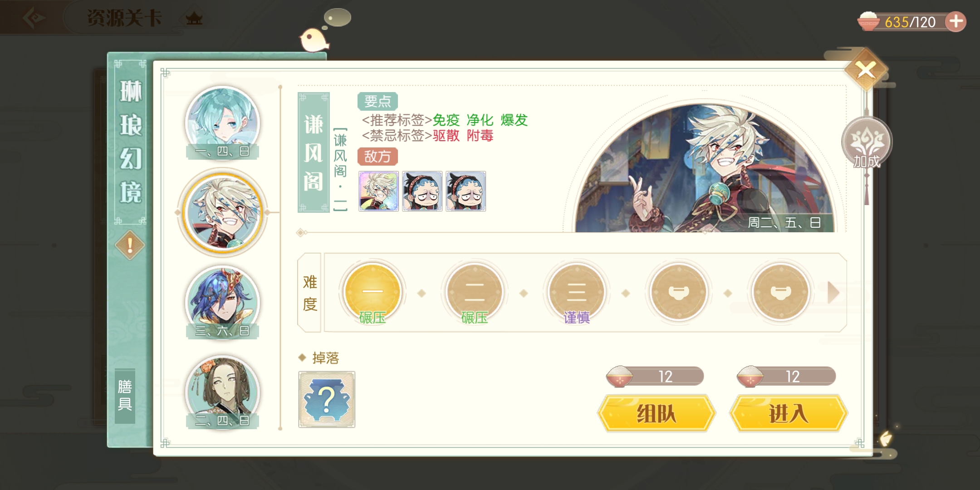Inspect the third blue-haired enemy icon

(x=466, y=191)
